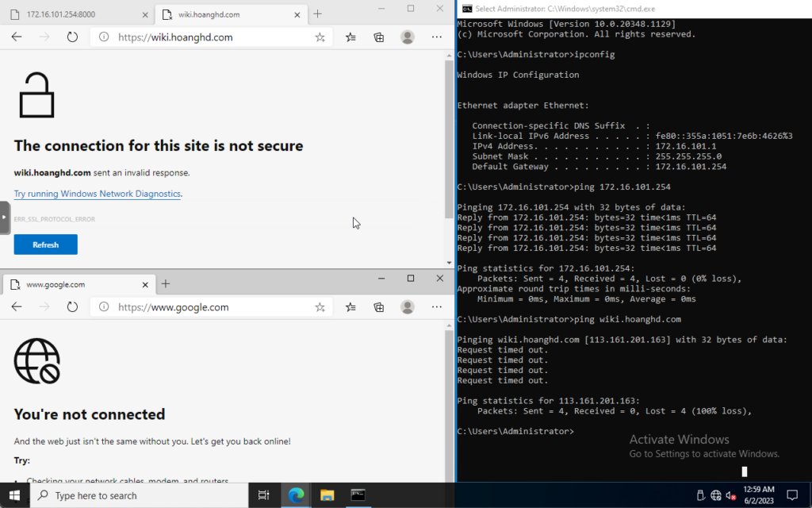Close the wiki.hoanghd.com tab
The height and width of the screenshot is (508, 812).
pos(297,14)
